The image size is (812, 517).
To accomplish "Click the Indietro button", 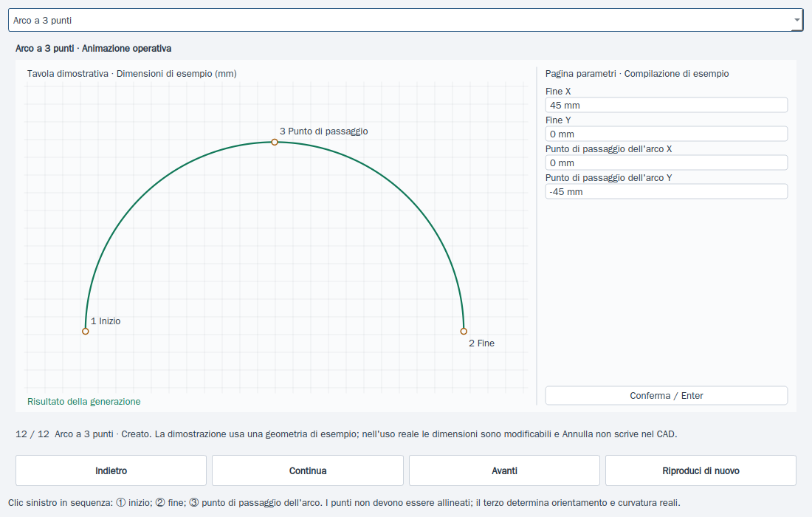I will pyautogui.click(x=111, y=470).
